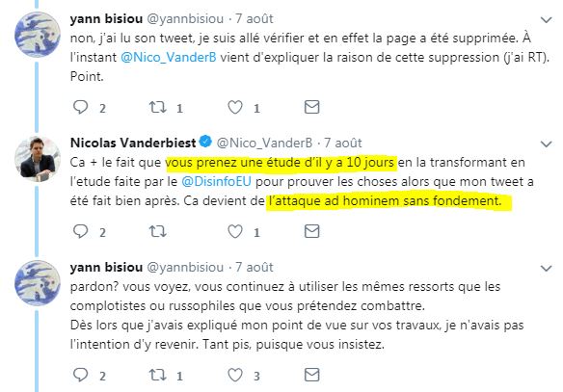The height and width of the screenshot is (392, 563).
Task: Expand options menu on Vanderbiest's tweet
Action: (546, 144)
